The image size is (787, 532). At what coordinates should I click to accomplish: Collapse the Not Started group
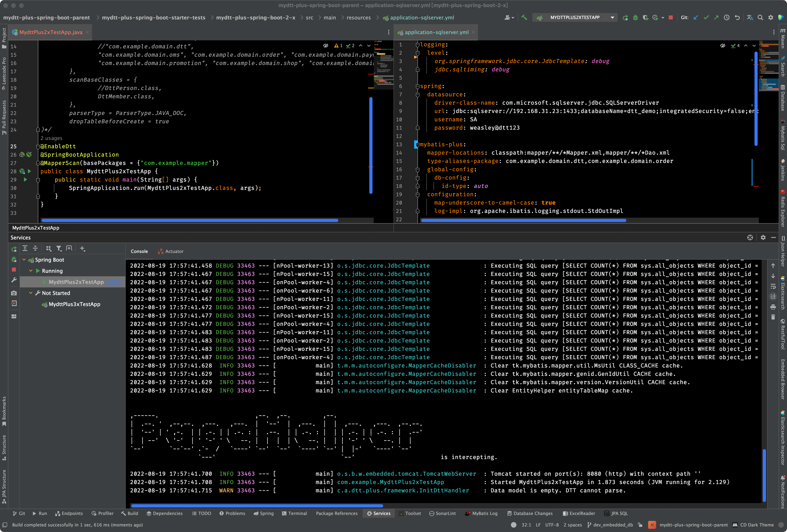[31, 293]
